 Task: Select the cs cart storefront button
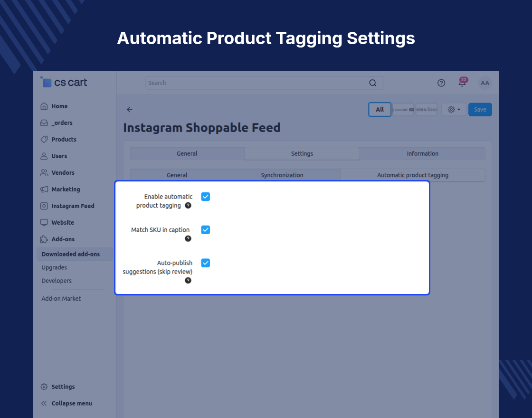click(403, 110)
